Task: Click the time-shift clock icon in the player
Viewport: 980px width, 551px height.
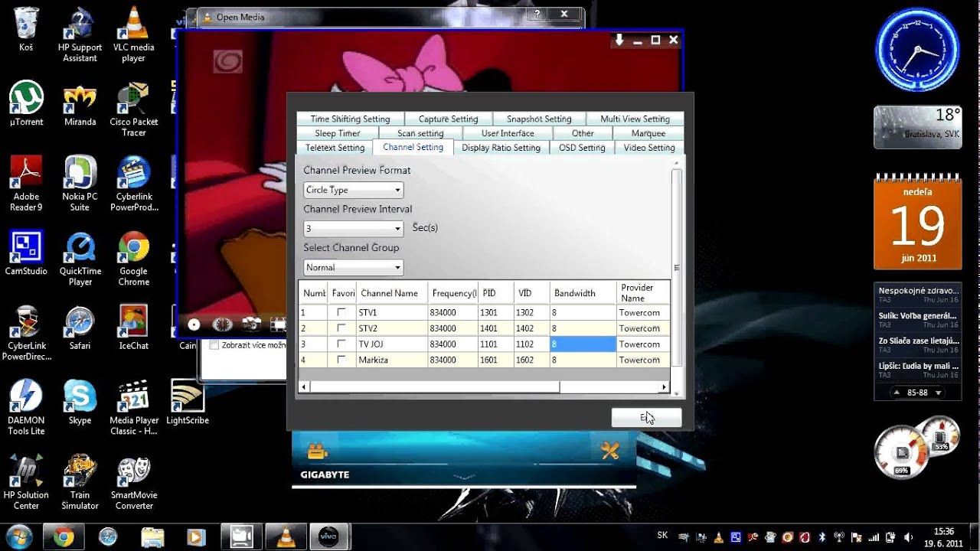Action: pos(222,324)
